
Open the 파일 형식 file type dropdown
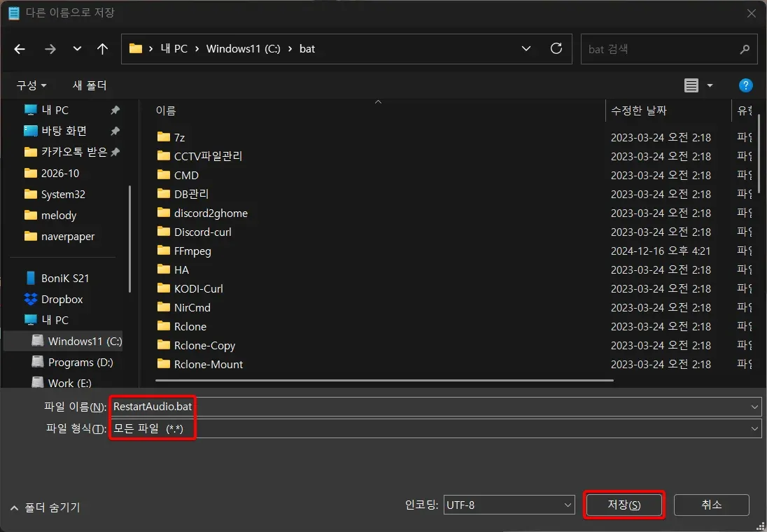435,428
